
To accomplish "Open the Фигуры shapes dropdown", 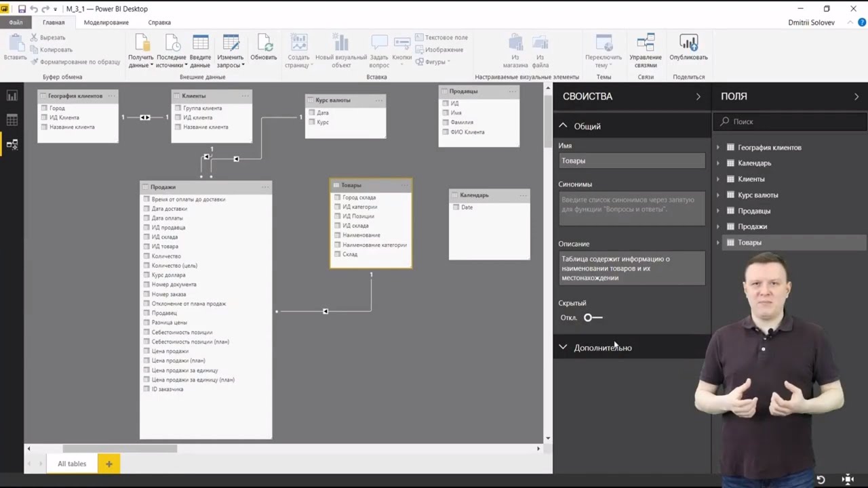I will [x=433, y=62].
